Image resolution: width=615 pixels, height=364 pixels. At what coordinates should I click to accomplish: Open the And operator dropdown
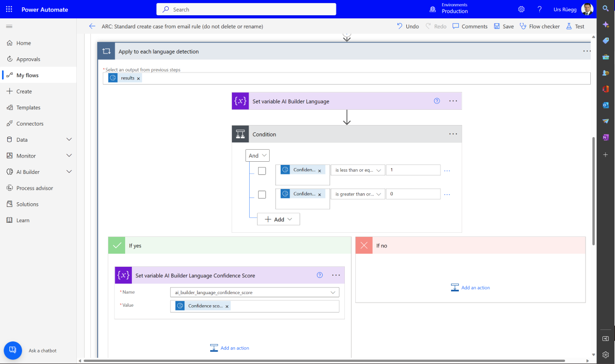click(257, 155)
